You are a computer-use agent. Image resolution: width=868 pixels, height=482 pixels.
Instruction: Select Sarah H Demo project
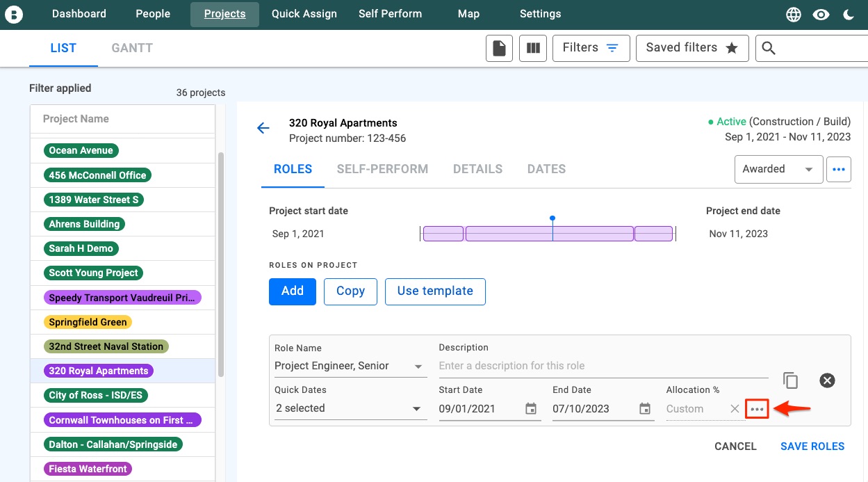click(81, 248)
